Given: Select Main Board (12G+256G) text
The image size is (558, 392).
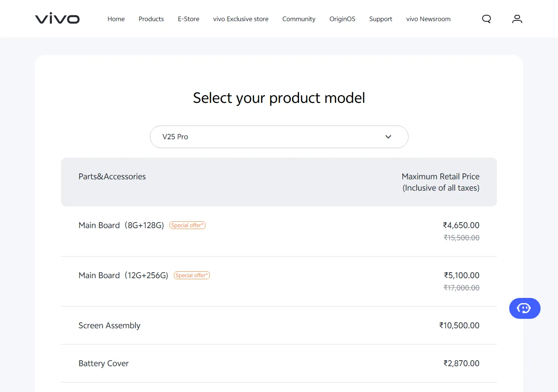Looking at the screenshot, I should pyautogui.click(x=123, y=275).
